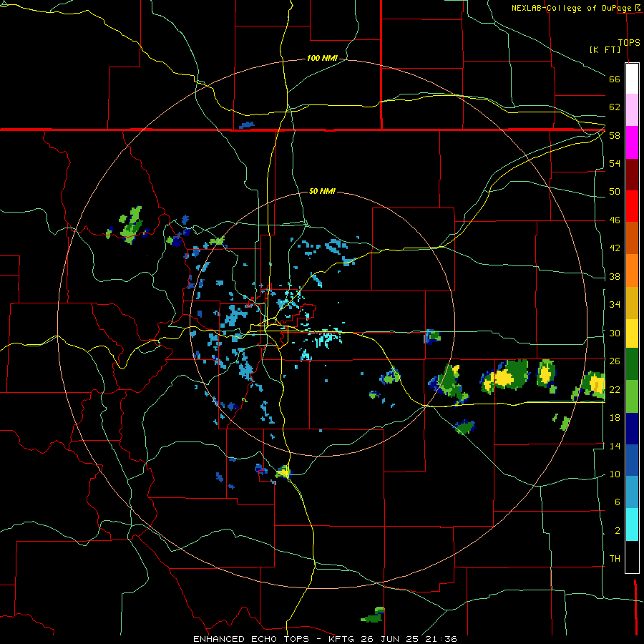Click the "22" scale label

click(x=615, y=389)
